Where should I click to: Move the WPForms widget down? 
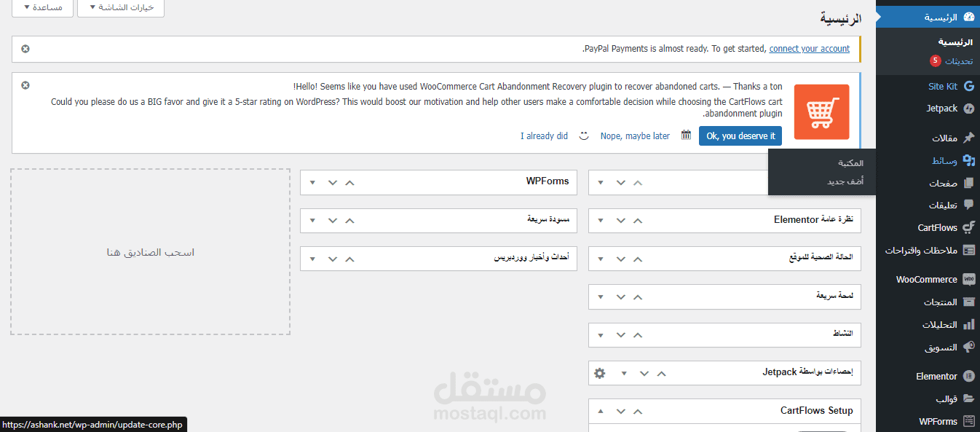tap(333, 182)
